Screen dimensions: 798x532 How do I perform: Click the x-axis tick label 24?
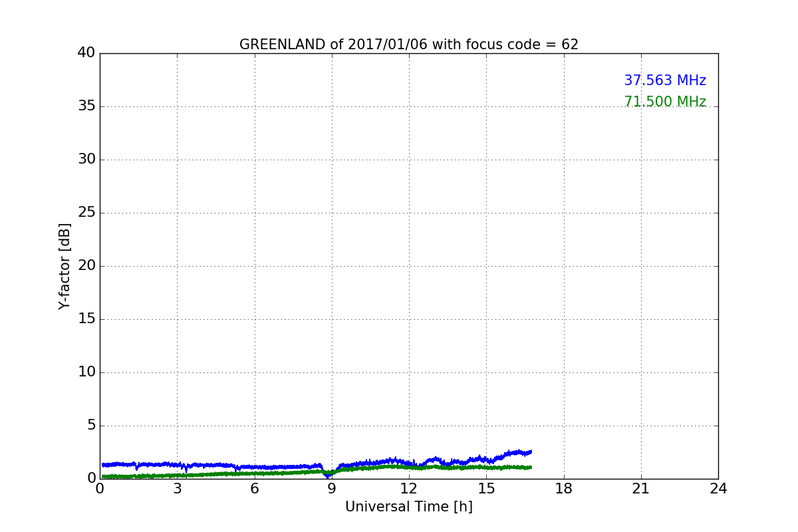(718, 489)
